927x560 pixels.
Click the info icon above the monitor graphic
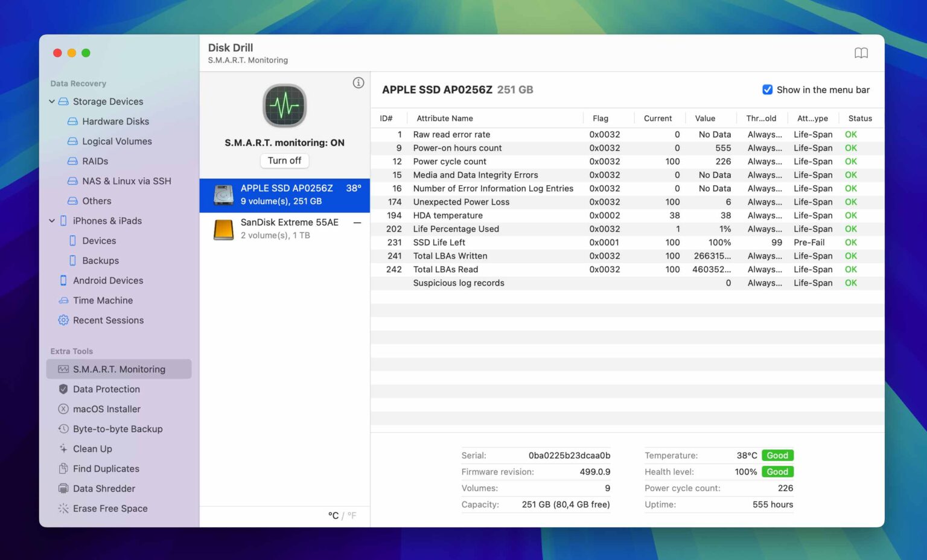(358, 83)
